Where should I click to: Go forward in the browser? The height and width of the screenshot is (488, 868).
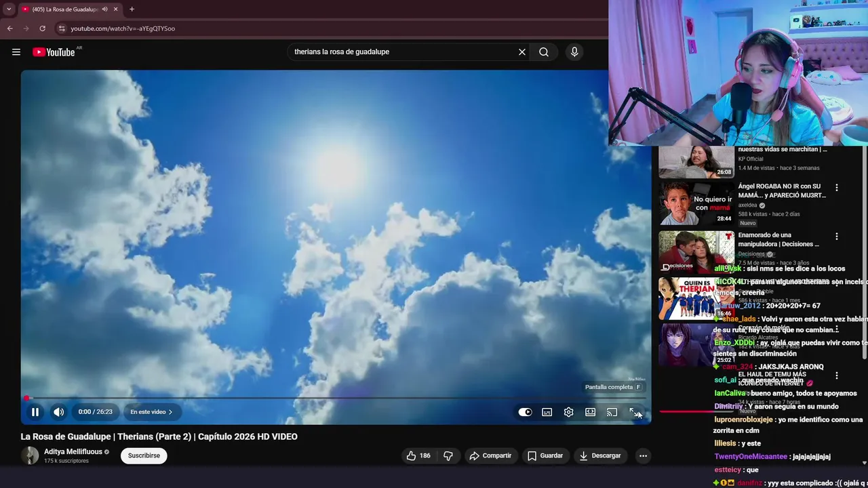26,28
